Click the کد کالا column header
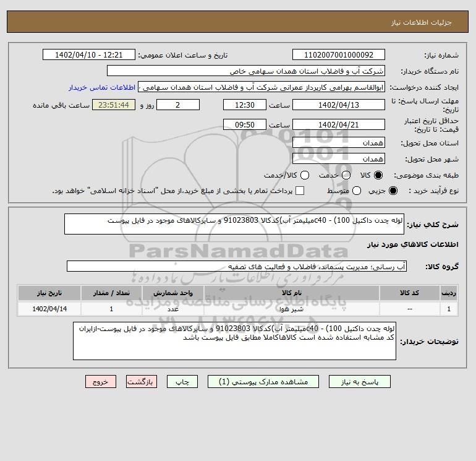The height and width of the screenshot is (461, 476). coord(409,293)
